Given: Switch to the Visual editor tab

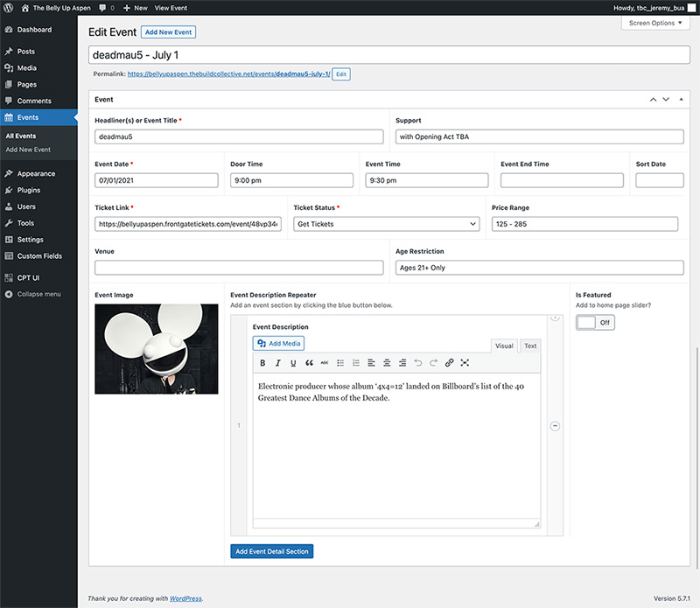Looking at the screenshot, I should (504, 346).
